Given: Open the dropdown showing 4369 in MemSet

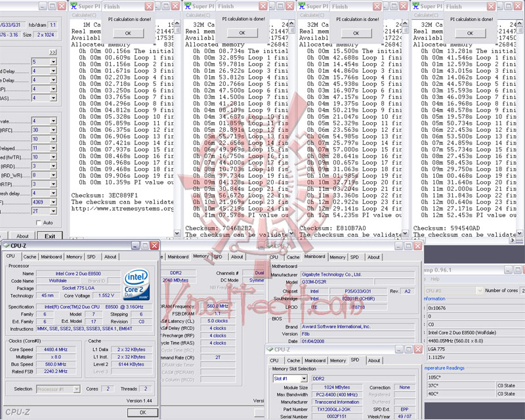Looking at the screenshot, I should [53, 202].
